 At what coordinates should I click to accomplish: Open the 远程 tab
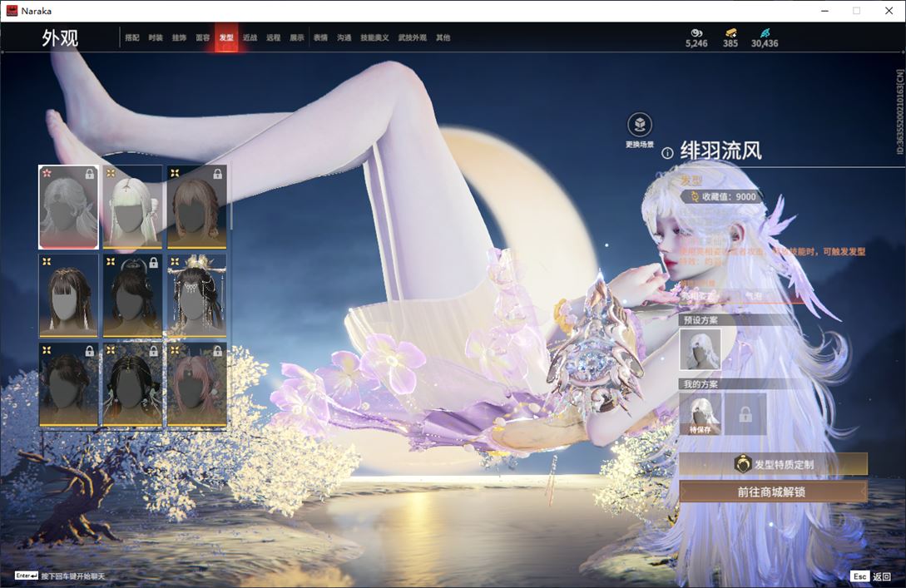[x=274, y=38]
